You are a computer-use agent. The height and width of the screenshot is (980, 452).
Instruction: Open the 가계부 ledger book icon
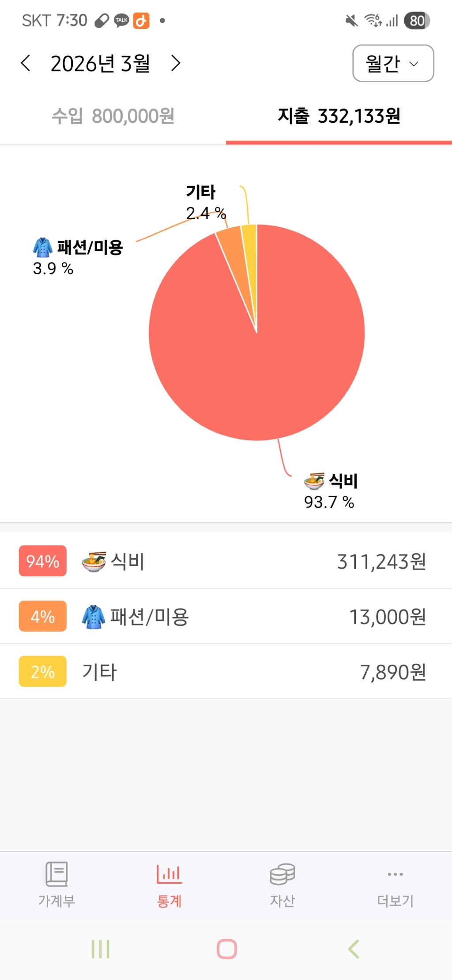click(56, 874)
